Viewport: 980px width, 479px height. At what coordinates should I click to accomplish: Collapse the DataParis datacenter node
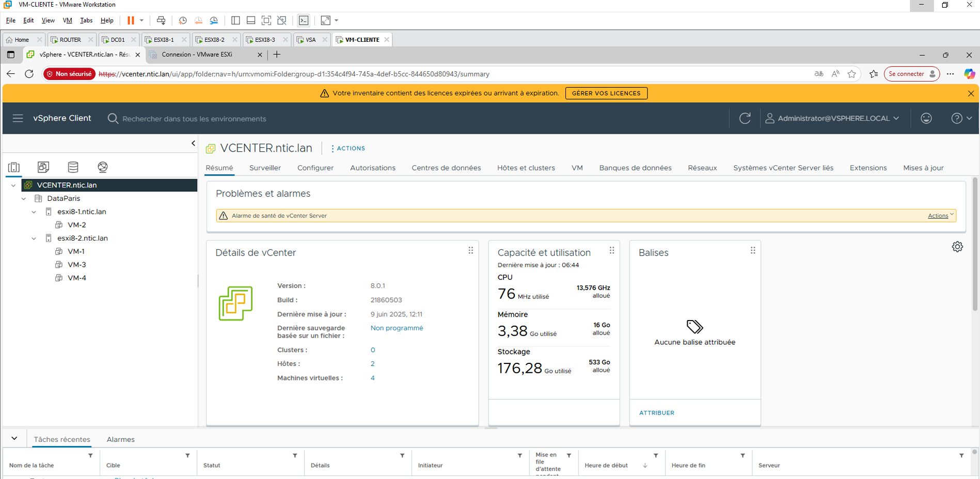coord(24,198)
